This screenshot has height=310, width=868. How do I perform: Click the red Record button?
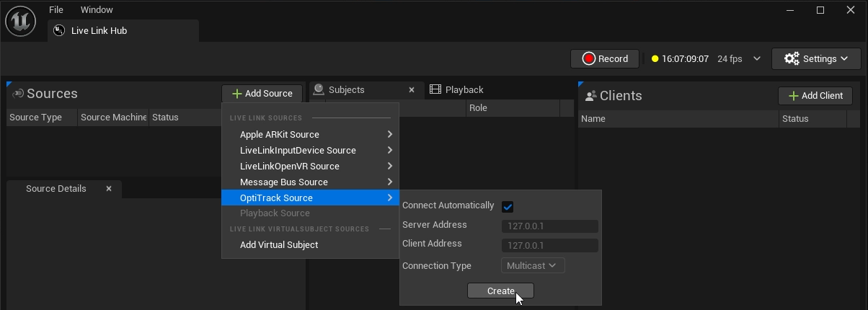605,58
